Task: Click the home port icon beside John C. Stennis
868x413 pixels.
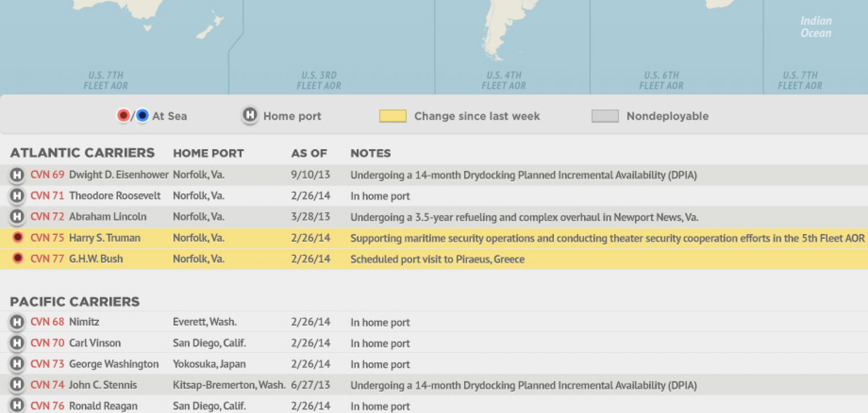Action: click(17, 385)
